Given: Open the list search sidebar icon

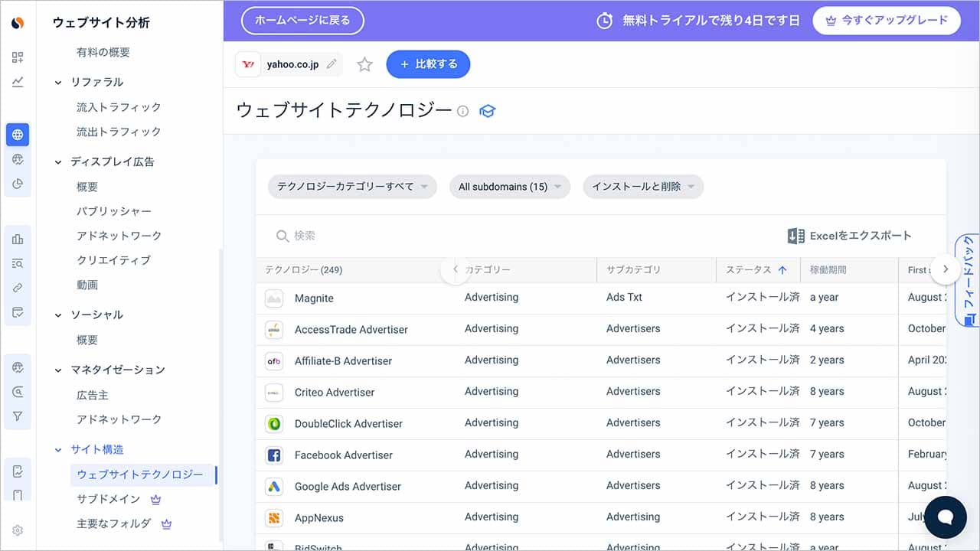Looking at the screenshot, I should (x=18, y=263).
